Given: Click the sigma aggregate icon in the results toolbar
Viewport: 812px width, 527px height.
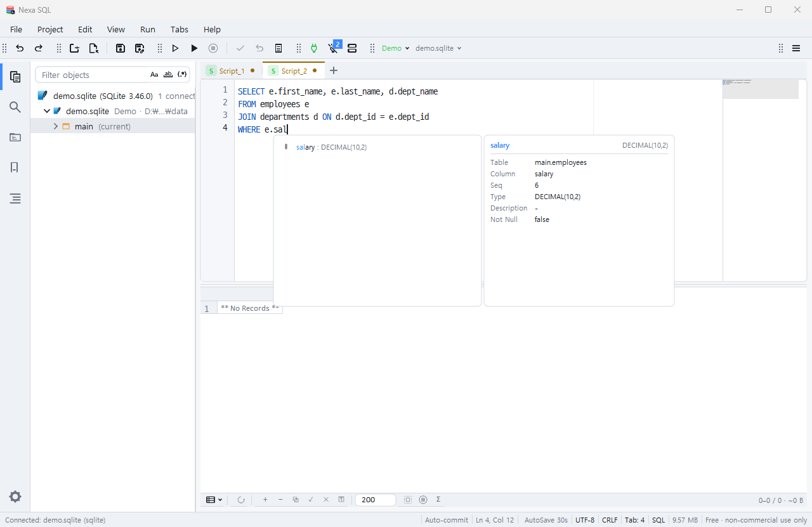Looking at the screenshot, I should 438,500.
